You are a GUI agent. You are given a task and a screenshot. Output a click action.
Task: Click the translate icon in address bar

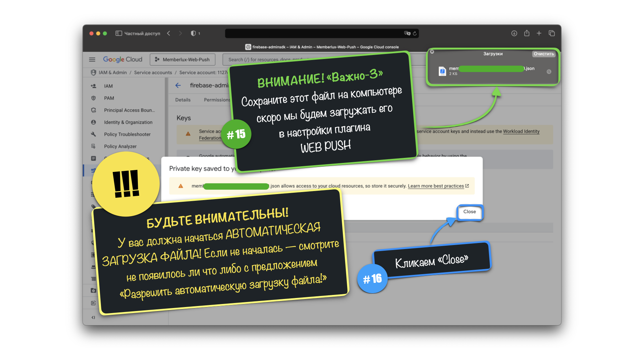coord(407,33)
